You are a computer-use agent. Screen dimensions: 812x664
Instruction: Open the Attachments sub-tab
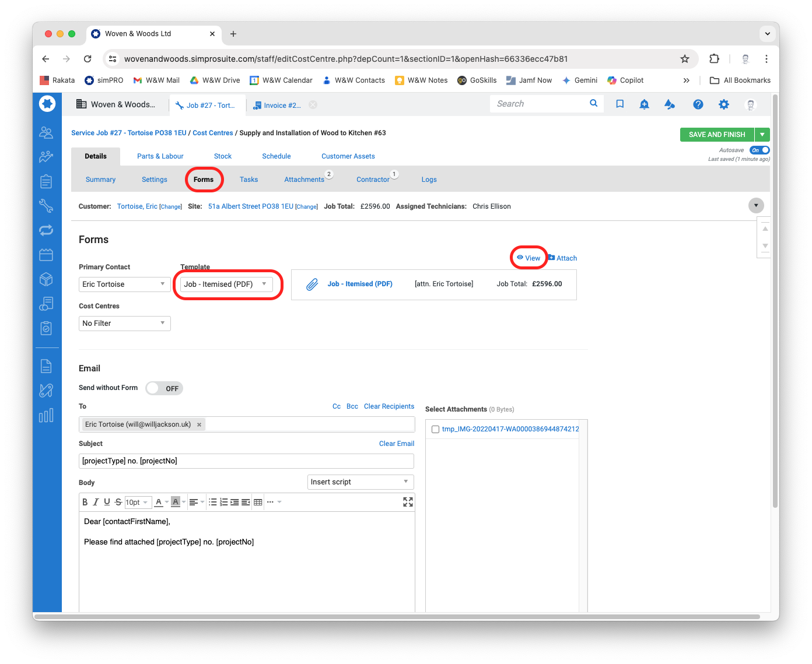coord(304,180)
